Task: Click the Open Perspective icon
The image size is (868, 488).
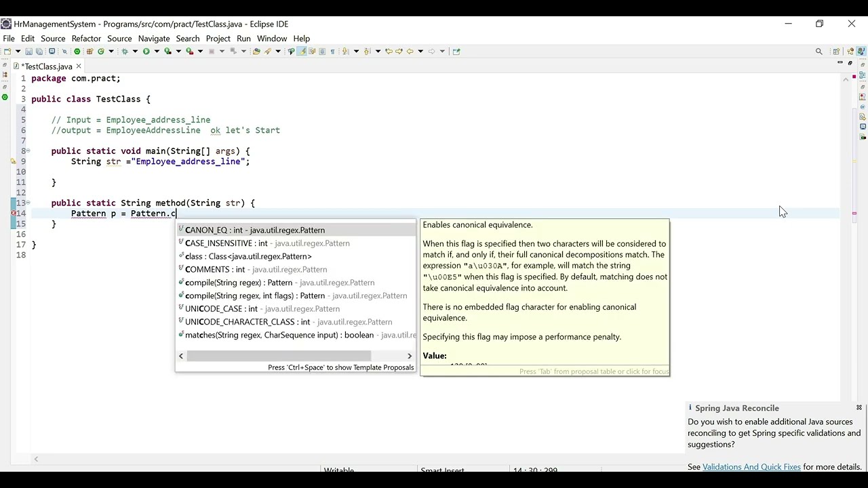Action: tap(836, 51)
